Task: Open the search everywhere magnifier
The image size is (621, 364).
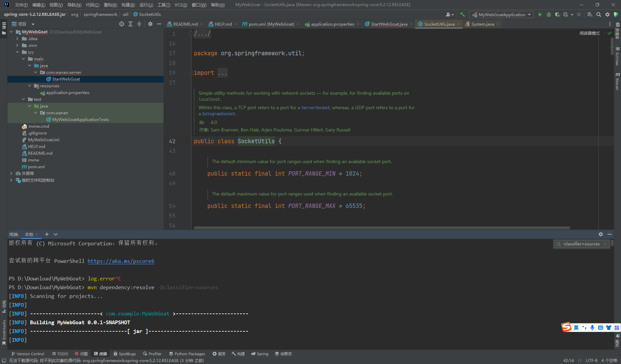Action: (598, 14)
